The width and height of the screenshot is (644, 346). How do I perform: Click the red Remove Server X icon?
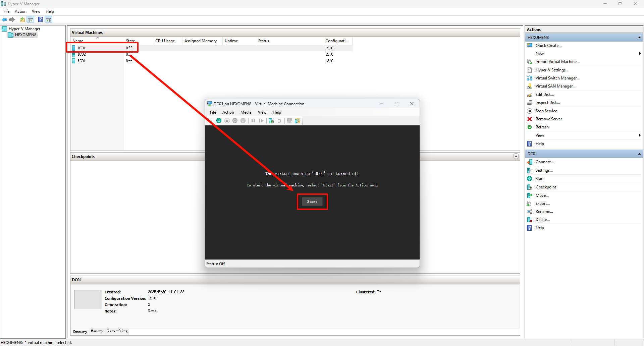pyautogui.click(x=530, y=119)
